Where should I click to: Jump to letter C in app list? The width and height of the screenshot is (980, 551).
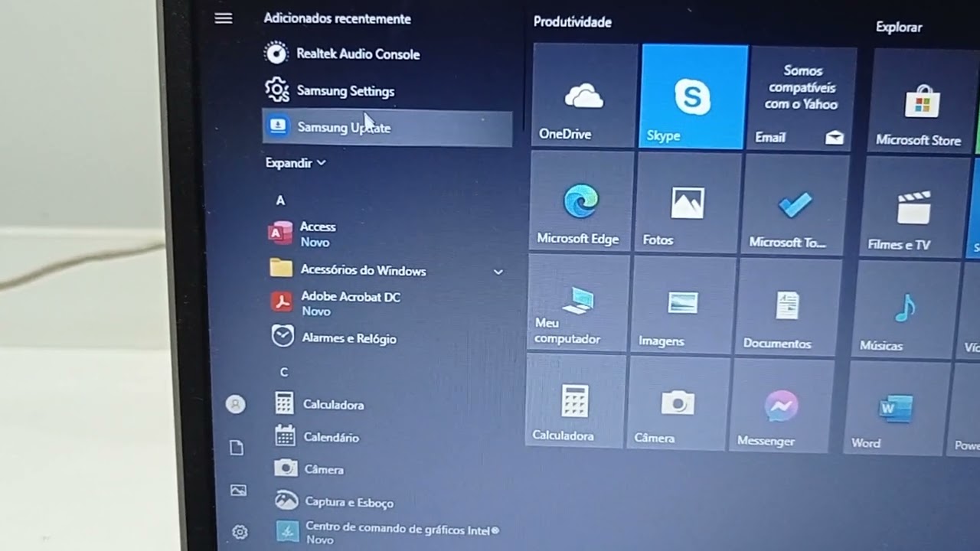tap(283, 372)
